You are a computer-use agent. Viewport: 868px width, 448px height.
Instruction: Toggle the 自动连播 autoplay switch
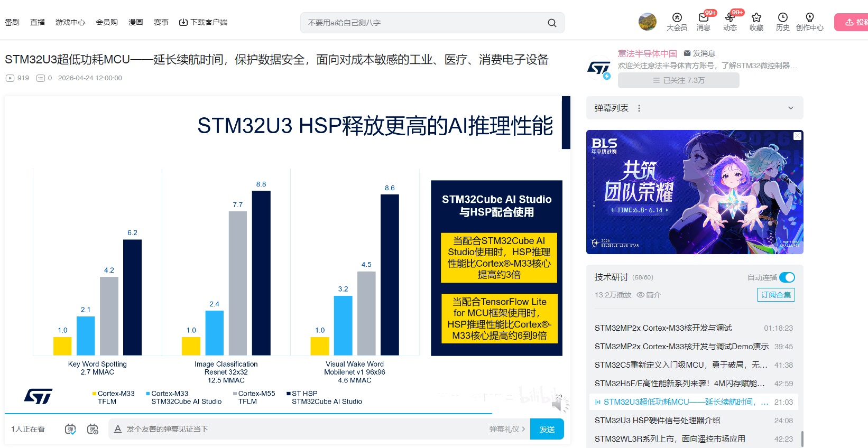(x=787, y=277)
